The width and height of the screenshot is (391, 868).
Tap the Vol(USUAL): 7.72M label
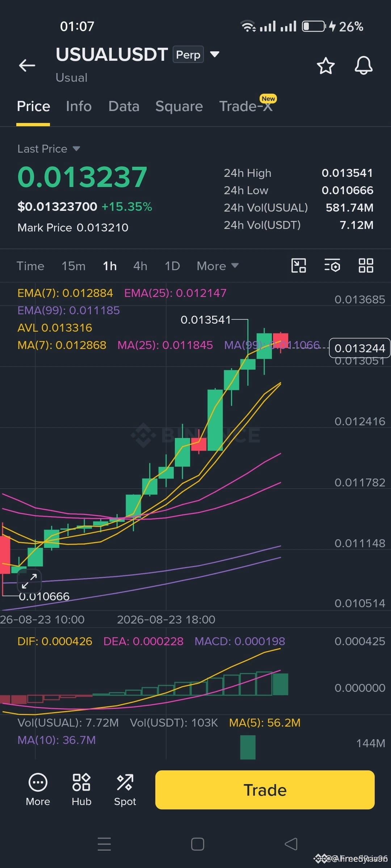click(x=68, y=723)
